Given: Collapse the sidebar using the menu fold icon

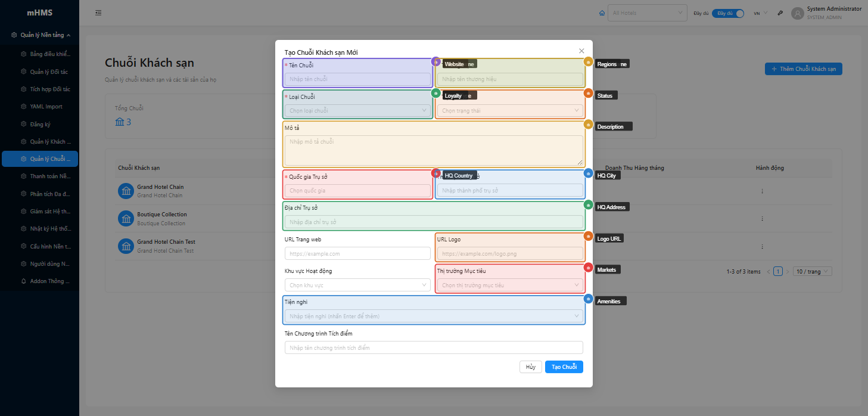Looking at the screenshot, I should point(98,13).
